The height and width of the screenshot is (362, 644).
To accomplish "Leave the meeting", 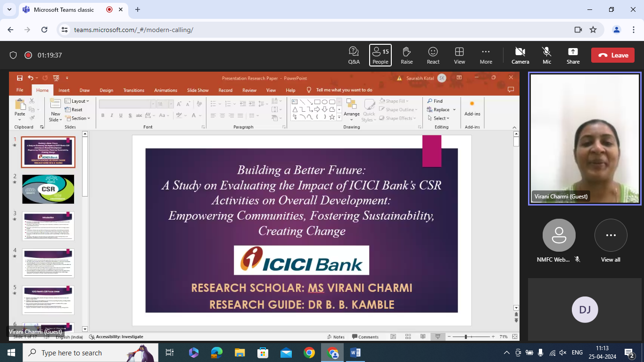I will tap(613, 55).
